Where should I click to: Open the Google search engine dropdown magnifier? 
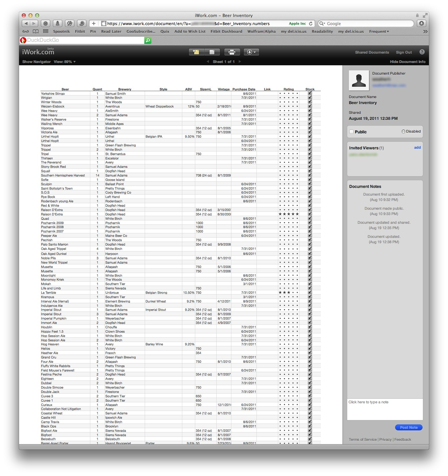tap(322, 23)
